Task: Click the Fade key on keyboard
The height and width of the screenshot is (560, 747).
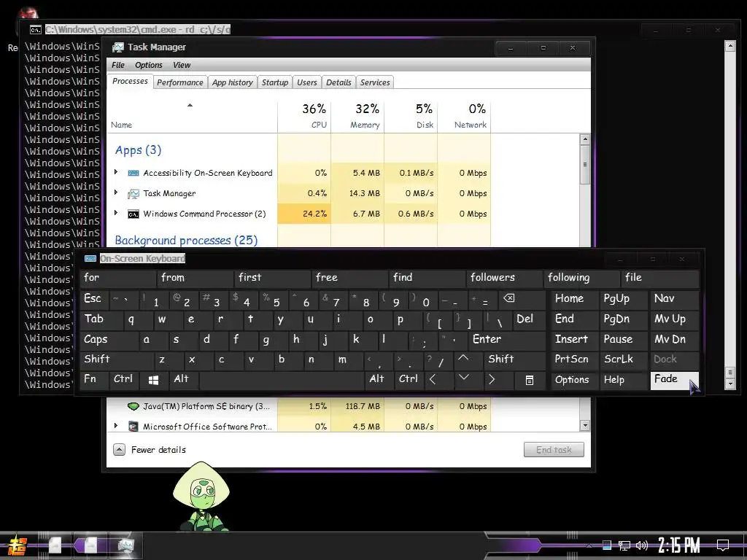Action: 674,380
